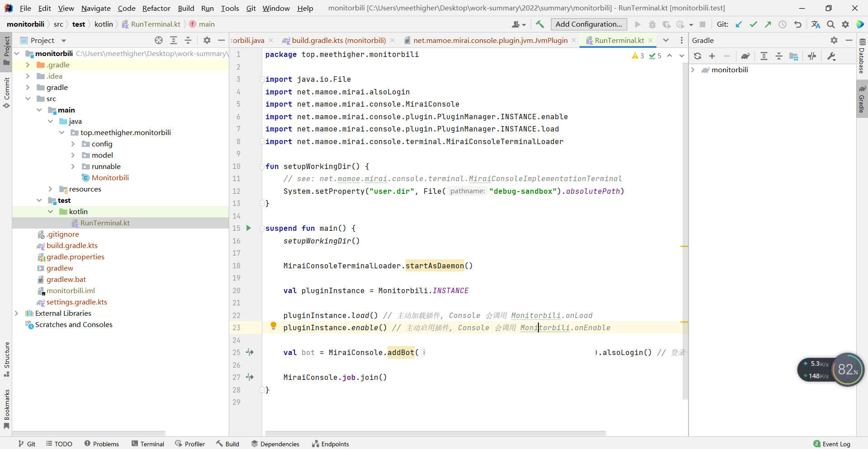Open Git history clock icon
Screen dimensions: 868x449
pyautogui.click(x=783, y=24)
